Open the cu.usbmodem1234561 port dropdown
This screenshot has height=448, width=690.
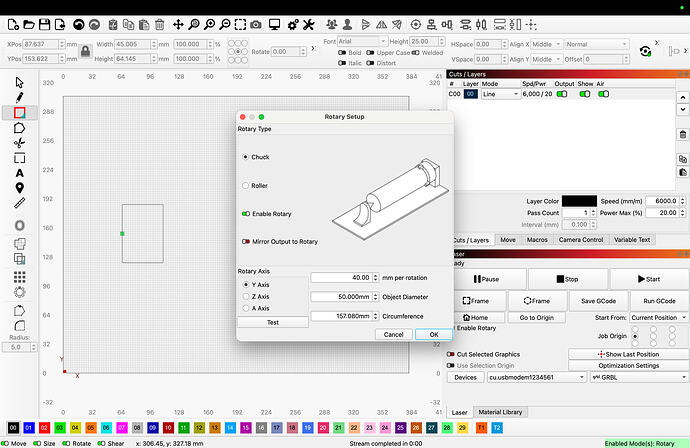[x=537, y=378]
